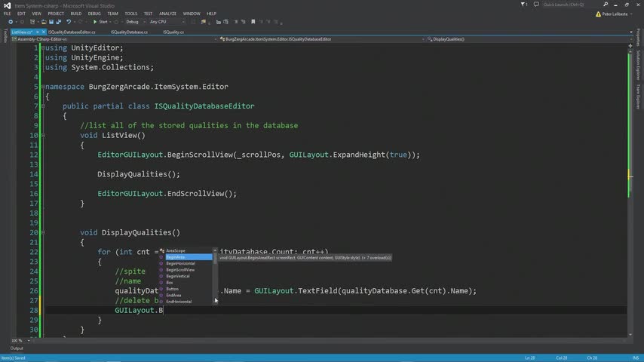The width and height of the screenshot is (644, 362).
Task: Open the ISQualityDatabaseEditor type navigation dropdown
Action: (320, 39)
